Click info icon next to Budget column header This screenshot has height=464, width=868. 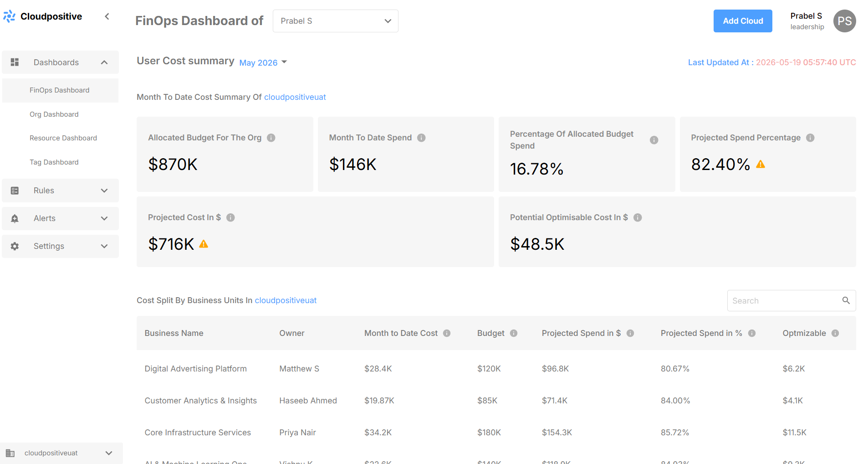(x=514, y=333)
